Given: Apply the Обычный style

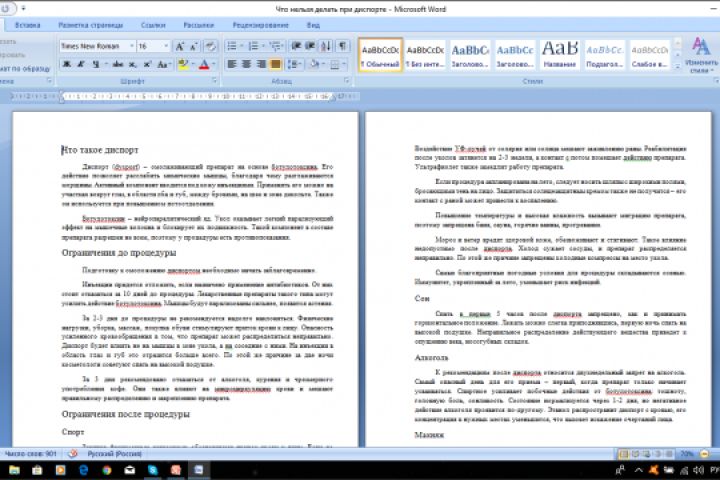Looking at the screenshot, I should click(380, 55).
